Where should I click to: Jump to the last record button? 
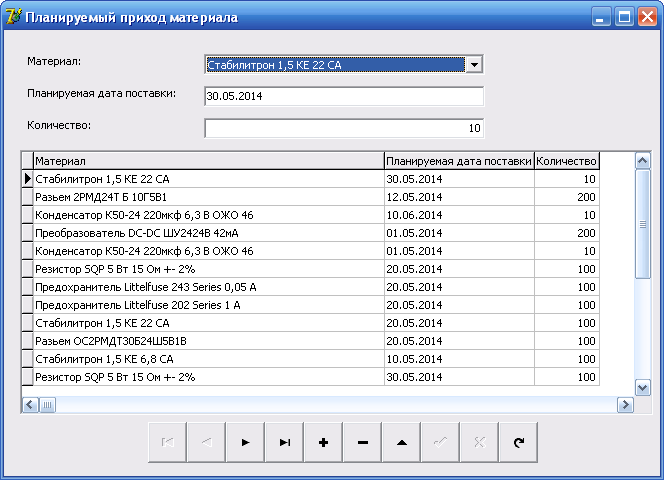(284, 442)
